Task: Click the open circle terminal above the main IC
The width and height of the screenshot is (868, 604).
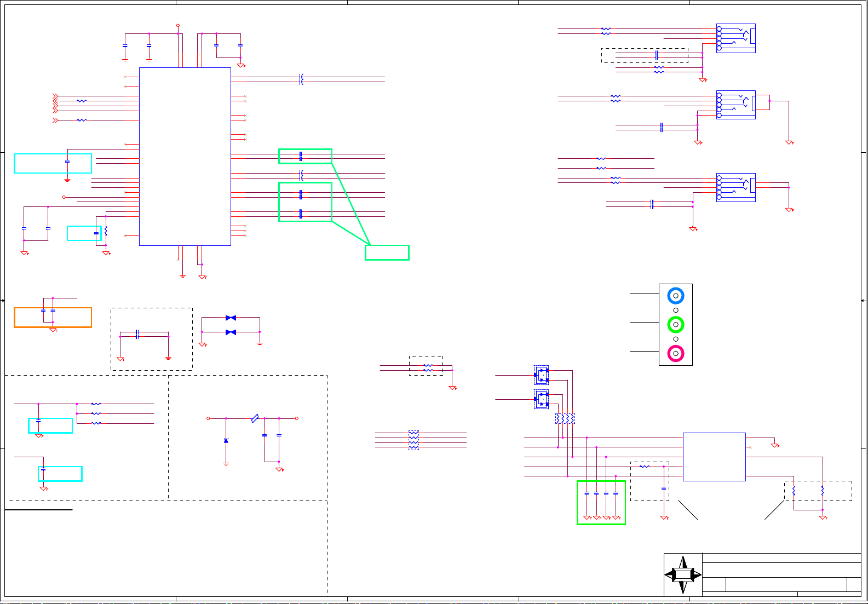Action: pos(178,25)
